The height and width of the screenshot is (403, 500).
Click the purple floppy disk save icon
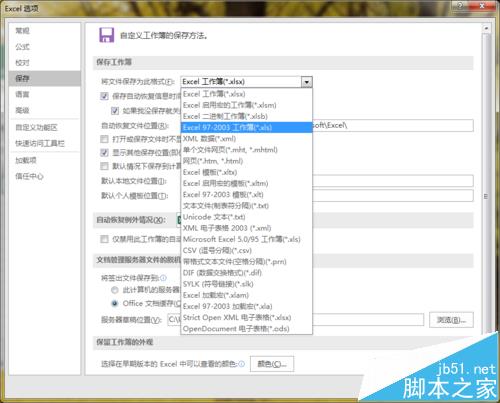106,35
